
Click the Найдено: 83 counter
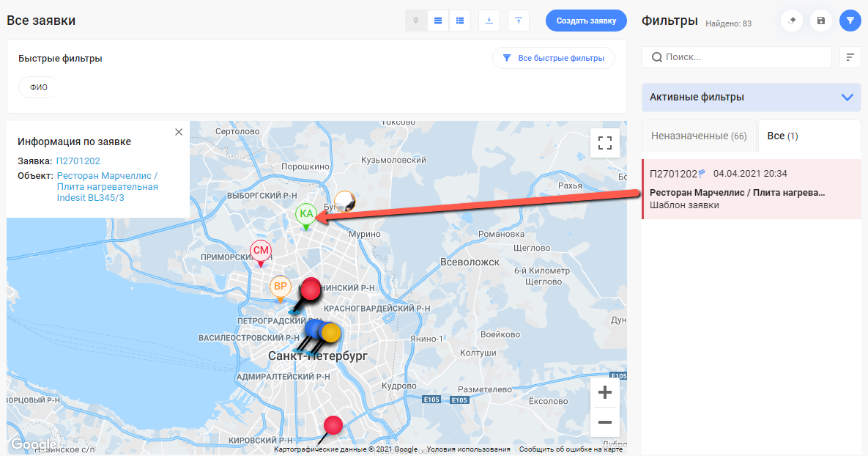(x=729, y=23)
